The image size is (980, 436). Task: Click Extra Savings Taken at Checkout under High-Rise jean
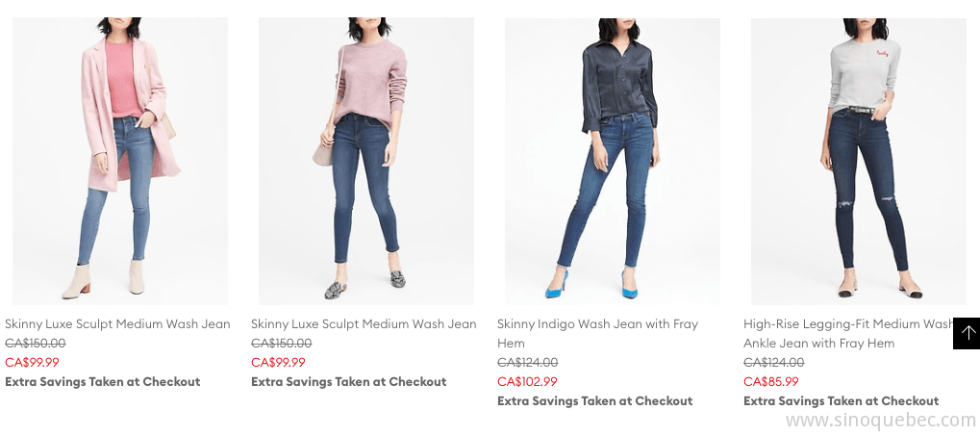[x=842, y=401]
